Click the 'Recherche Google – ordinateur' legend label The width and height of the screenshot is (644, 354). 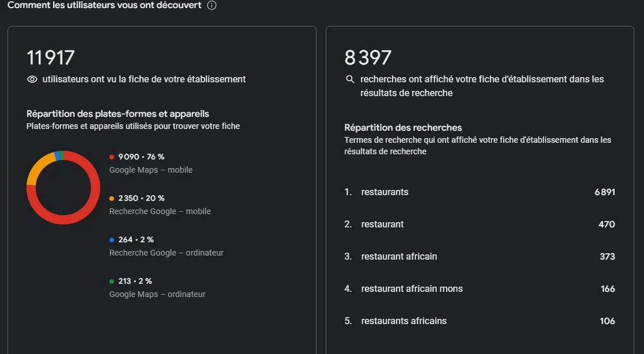coord(166,253)
